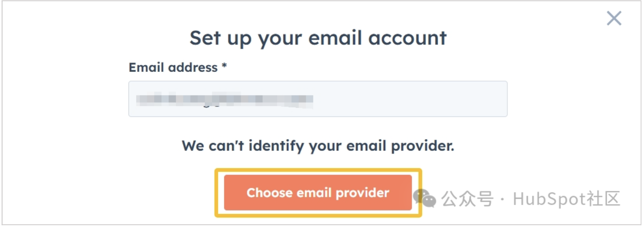Click the word "provider." in the error message

[422, 146]
